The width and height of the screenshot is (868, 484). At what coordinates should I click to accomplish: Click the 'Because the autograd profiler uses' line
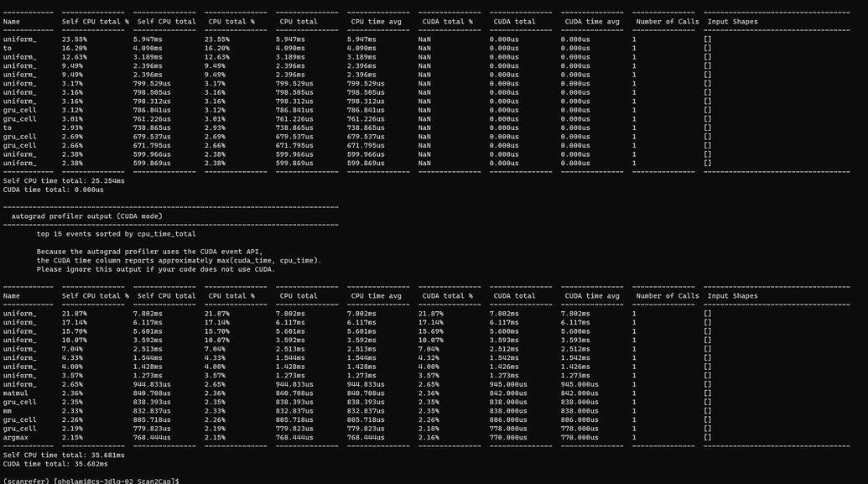pos(149,251)
